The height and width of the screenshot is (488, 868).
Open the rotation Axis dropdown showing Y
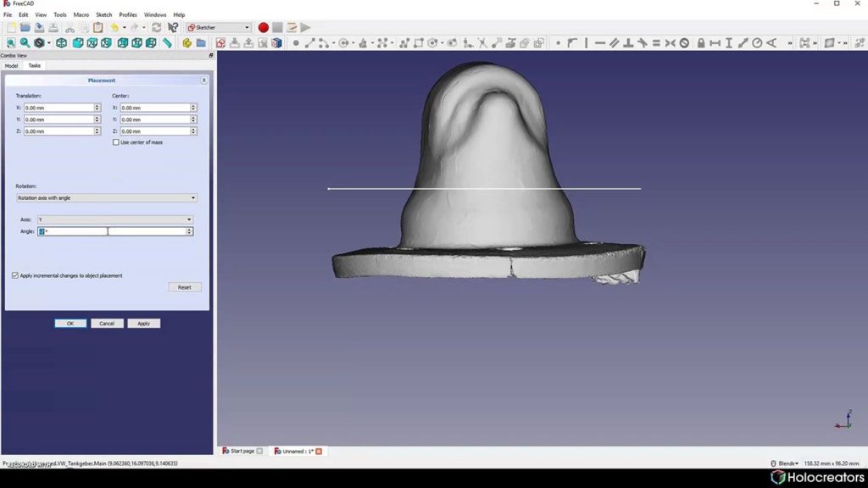click(x=115, y=219)
